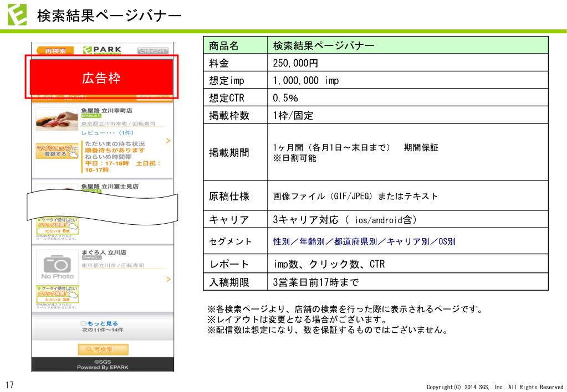
Task: Tap the EPARK logo in the phone header
Action: point(102,50)
